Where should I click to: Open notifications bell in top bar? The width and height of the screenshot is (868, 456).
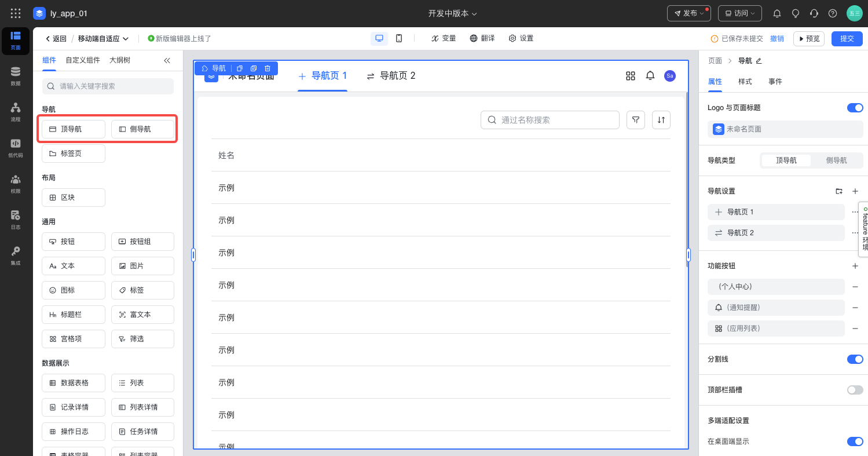tap(777, 13)
